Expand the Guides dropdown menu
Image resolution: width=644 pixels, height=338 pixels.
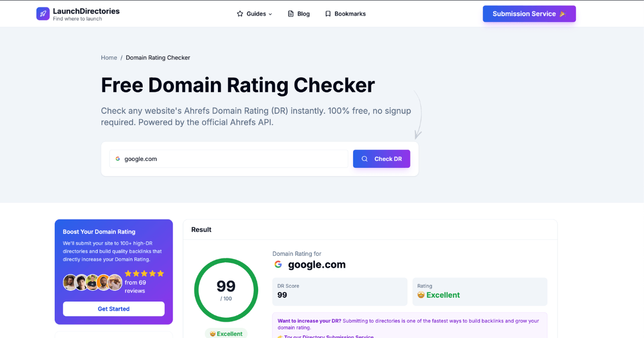point(254,14)
